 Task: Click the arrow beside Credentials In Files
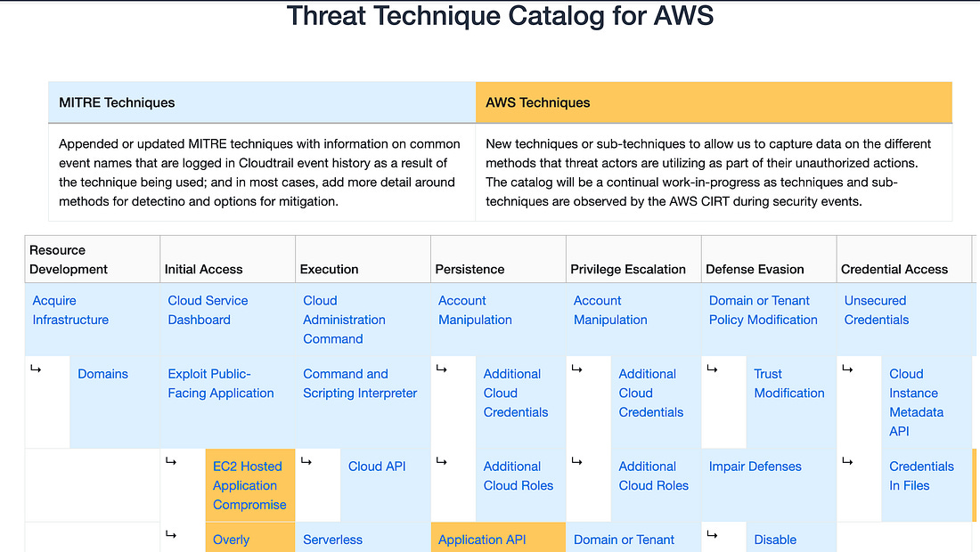[847, 461]
